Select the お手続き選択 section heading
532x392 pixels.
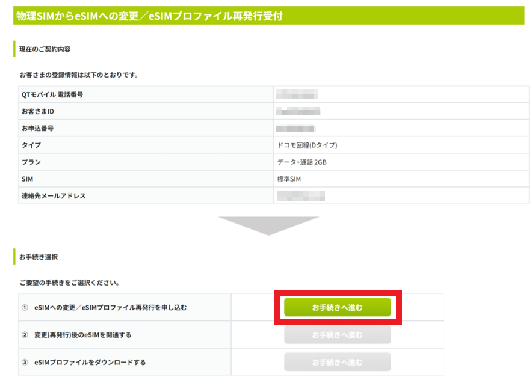[x=39, y=257]
